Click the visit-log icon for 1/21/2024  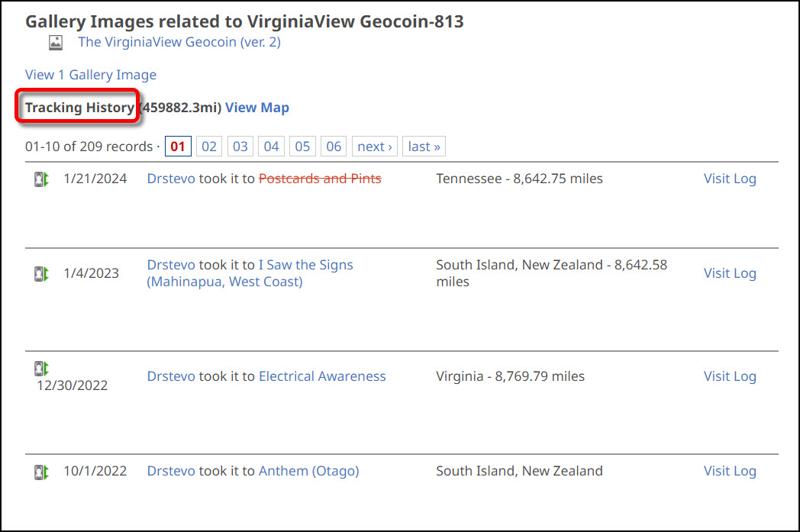41,179
